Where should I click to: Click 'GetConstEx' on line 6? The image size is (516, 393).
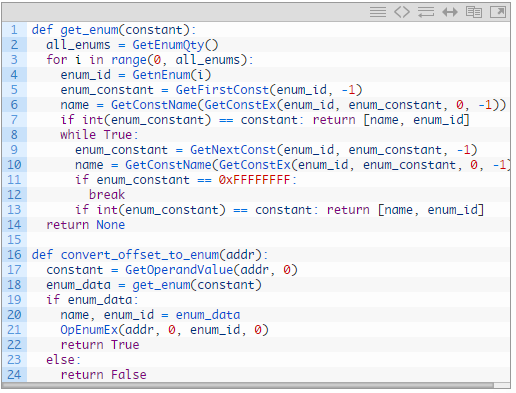point(240,105)
